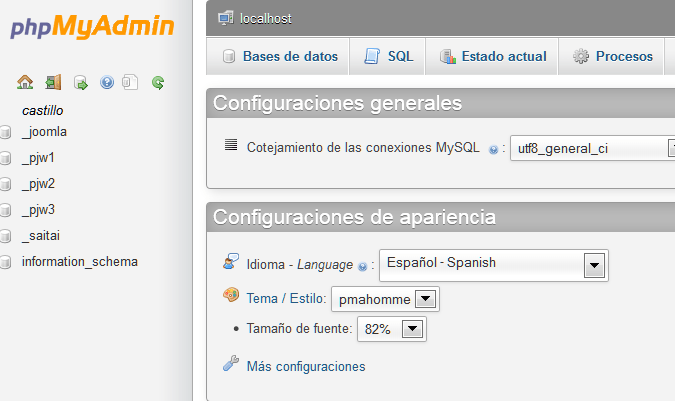Open the 82% font size dropdown
The width and height of the screenshot is (675, 401).
pyautogui.click(x=392, y=329)
